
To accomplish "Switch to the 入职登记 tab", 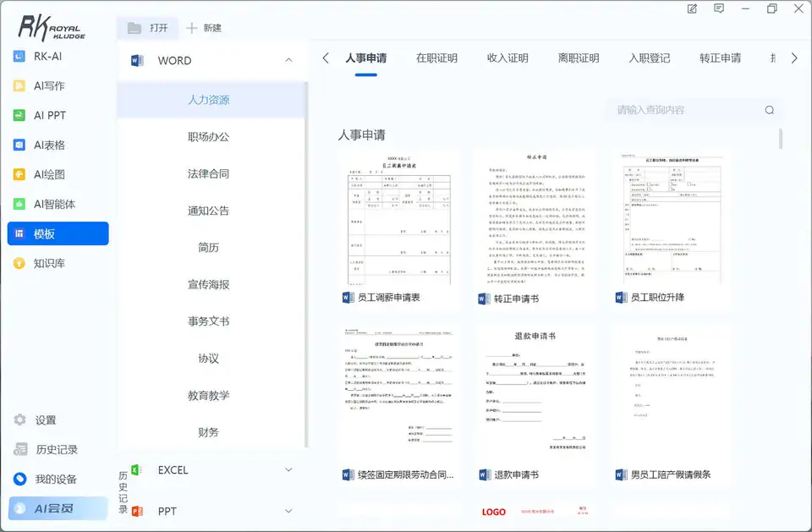I will point(650,58).
